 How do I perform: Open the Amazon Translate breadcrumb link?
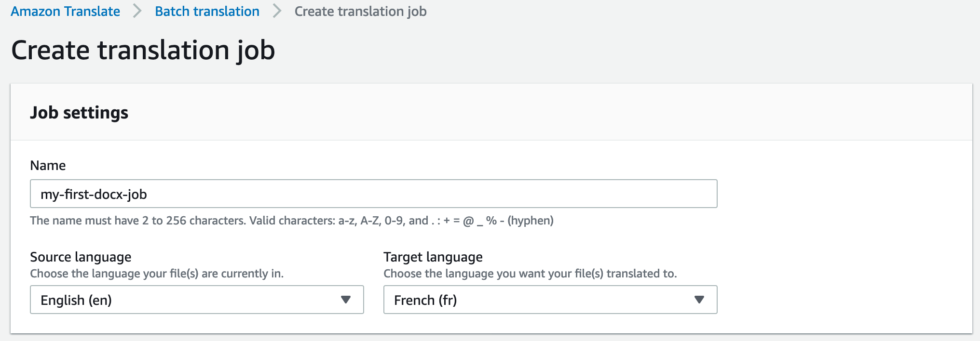(65, 11)
